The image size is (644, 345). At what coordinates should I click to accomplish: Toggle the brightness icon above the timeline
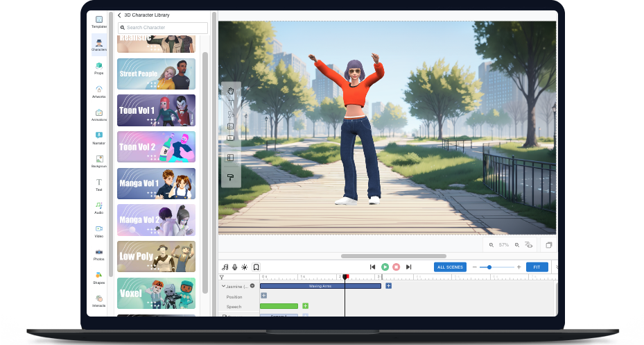245,267
